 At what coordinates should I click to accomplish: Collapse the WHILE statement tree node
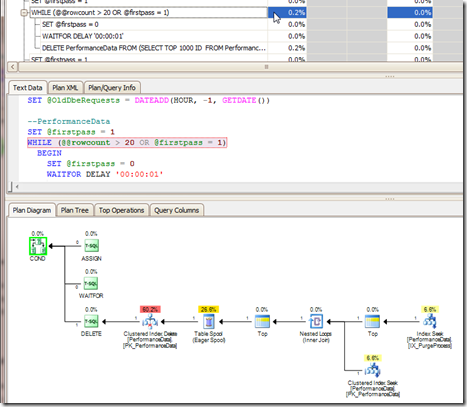(x=24, y=13)
